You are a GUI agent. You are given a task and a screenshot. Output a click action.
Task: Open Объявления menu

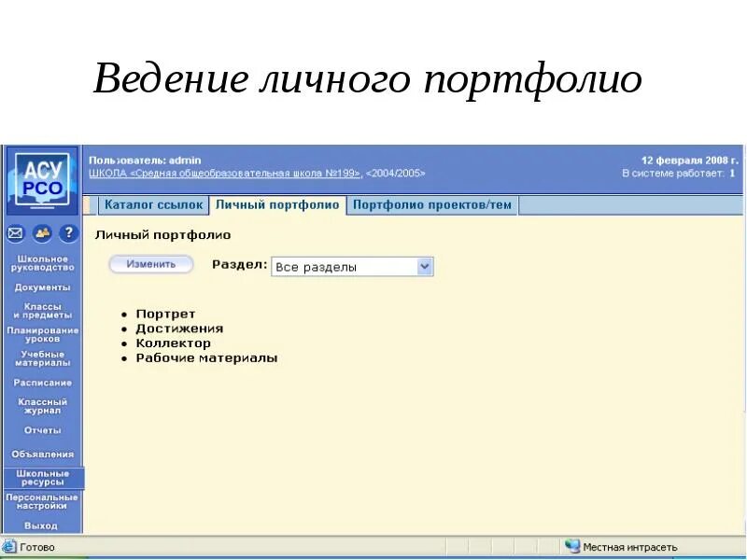click(x=42, y=455)
